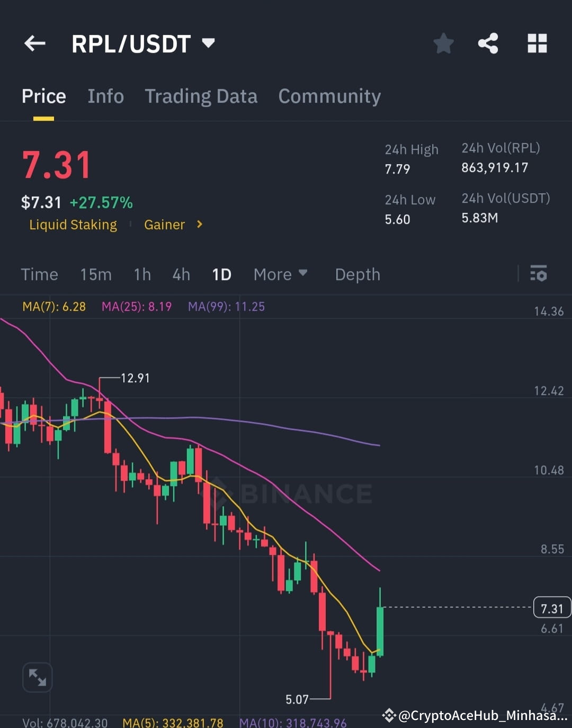Tap the 12.91 high price marker
The height and width of the screenshot is (728, 572).
[x=135, y=378]
